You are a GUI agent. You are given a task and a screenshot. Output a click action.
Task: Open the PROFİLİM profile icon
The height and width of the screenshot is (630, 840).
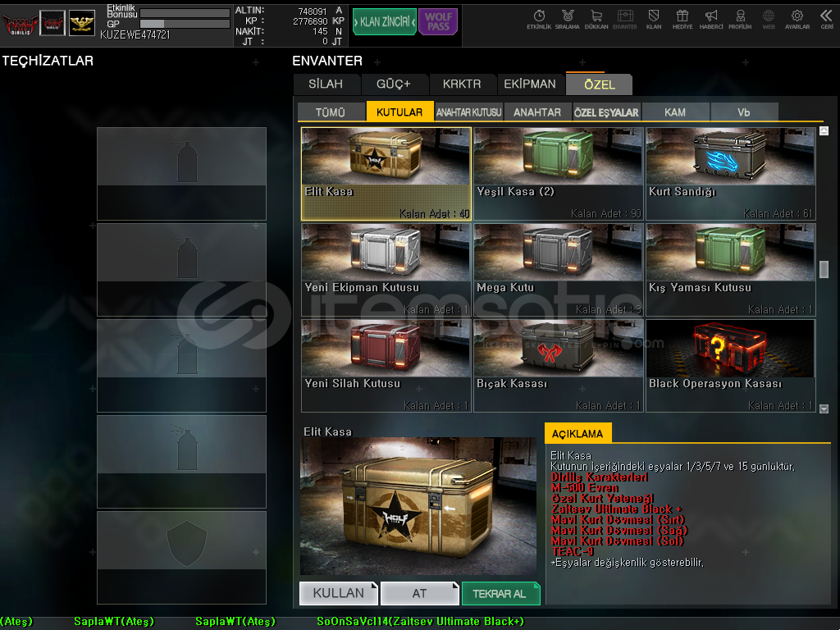click(x=740, y=20)
